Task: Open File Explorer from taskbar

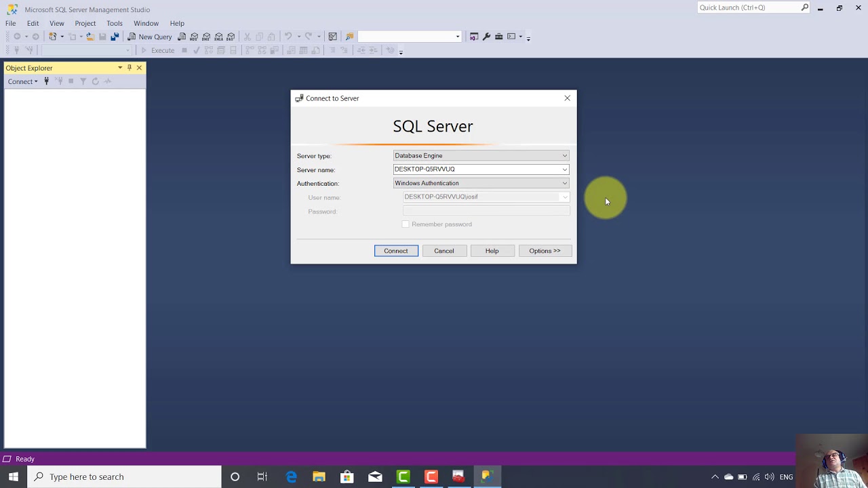Action: (319, 476)
